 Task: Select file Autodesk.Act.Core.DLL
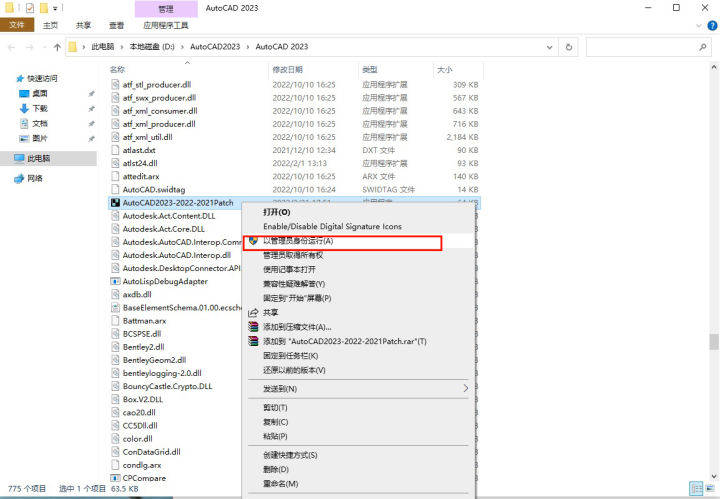coord(163,229)
